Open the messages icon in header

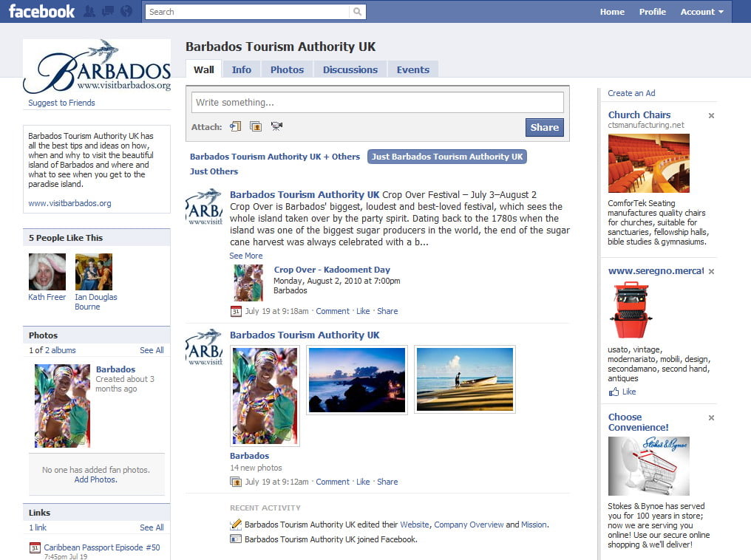[108, 12]
